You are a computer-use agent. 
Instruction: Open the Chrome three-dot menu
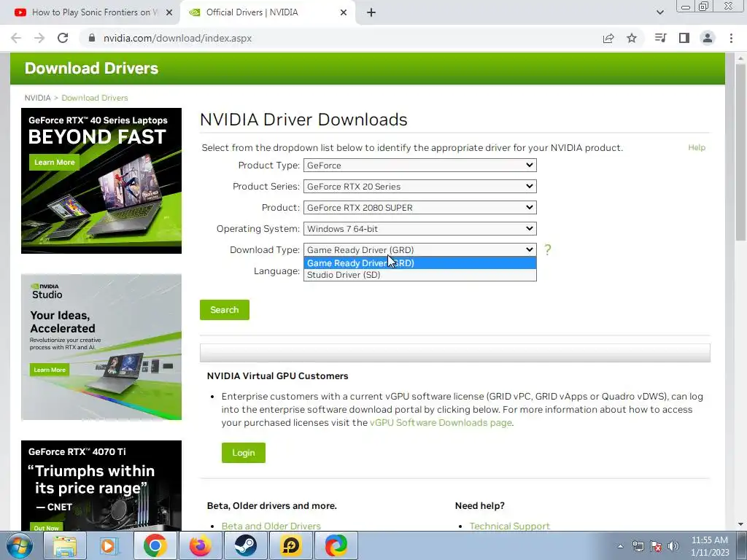pyautogui.click(x=731, y=38)
